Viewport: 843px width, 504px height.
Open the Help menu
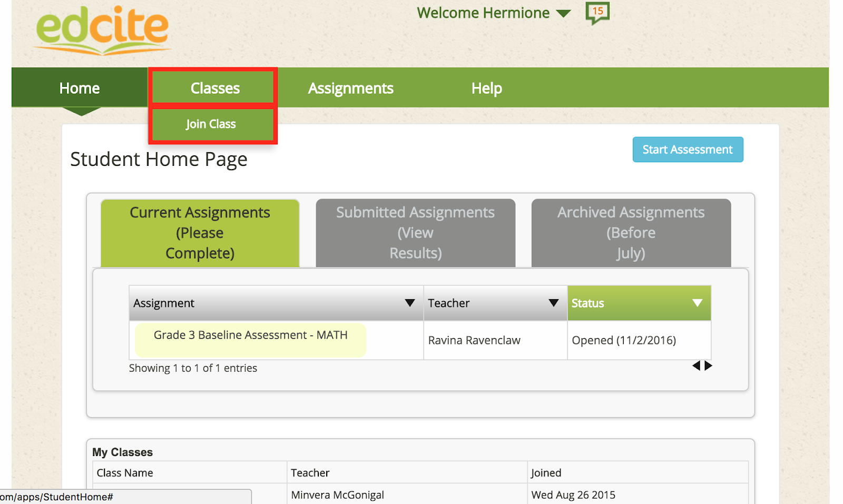pyautogui.click(x=487, y=88)
